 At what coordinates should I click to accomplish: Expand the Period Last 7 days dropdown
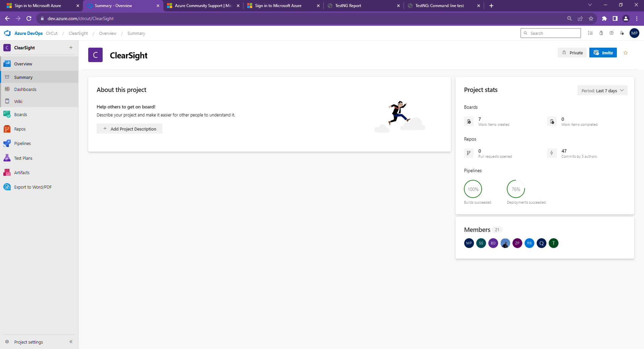(602, 91)
